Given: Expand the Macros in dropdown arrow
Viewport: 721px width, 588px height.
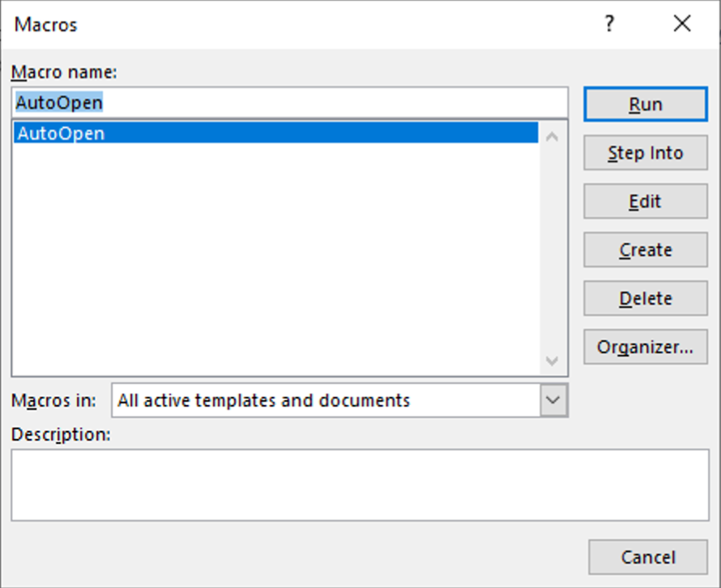Looking at the screenshot, I should click(x=553, y=400).
